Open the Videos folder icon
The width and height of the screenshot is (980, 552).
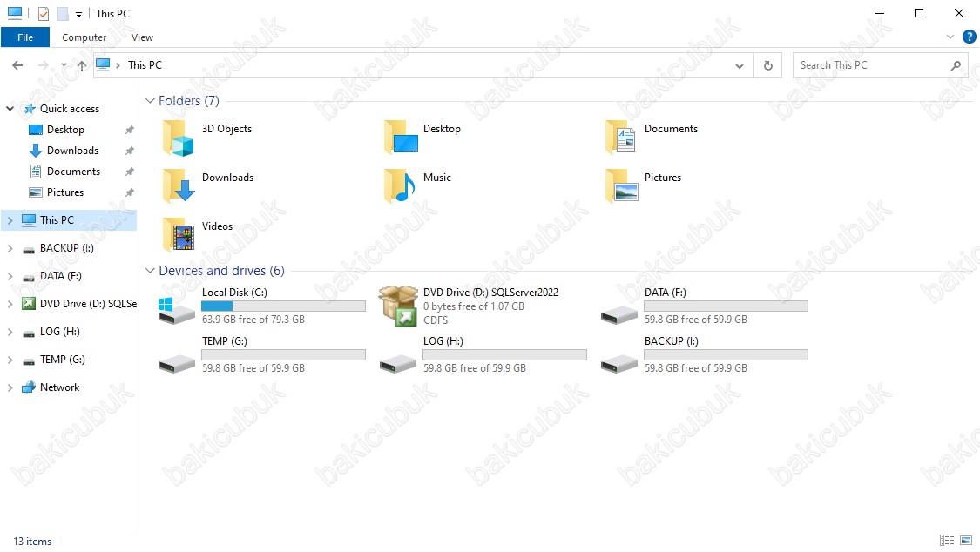(178, 235)
